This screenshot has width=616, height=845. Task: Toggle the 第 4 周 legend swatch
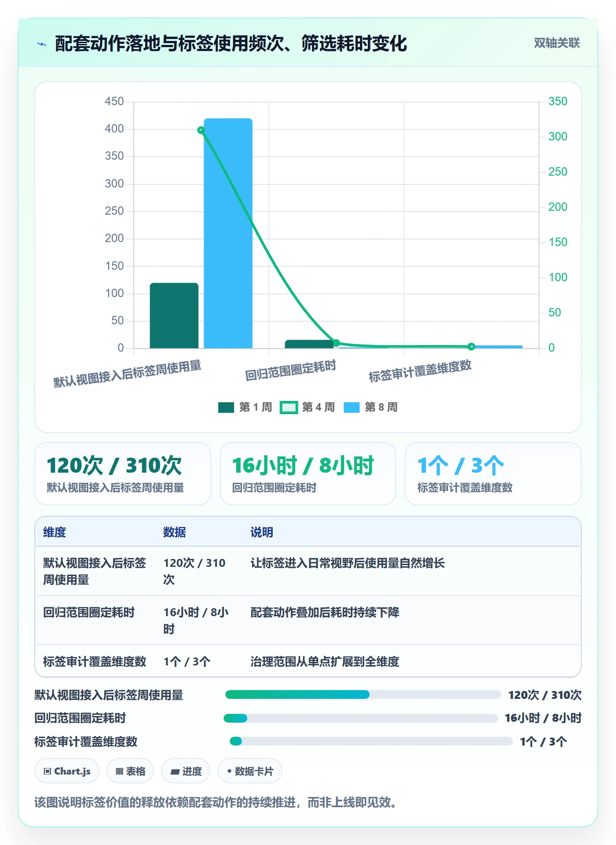tap(289, 408)
